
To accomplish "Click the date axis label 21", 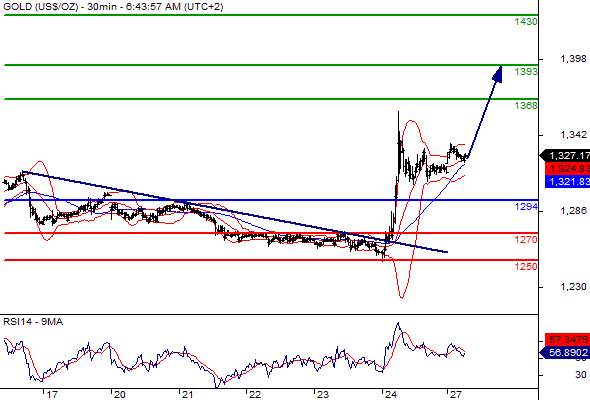I will coord(187,395).
